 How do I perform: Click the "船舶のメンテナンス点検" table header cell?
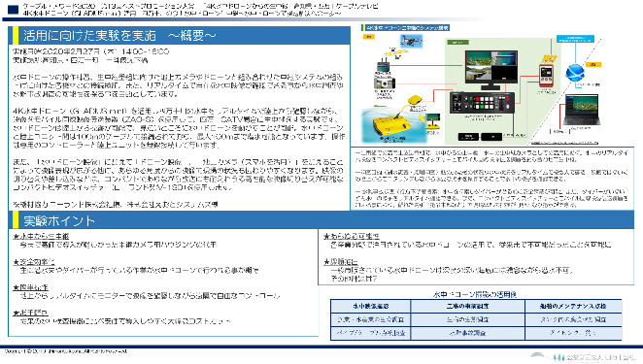click(x=573, y=306)
